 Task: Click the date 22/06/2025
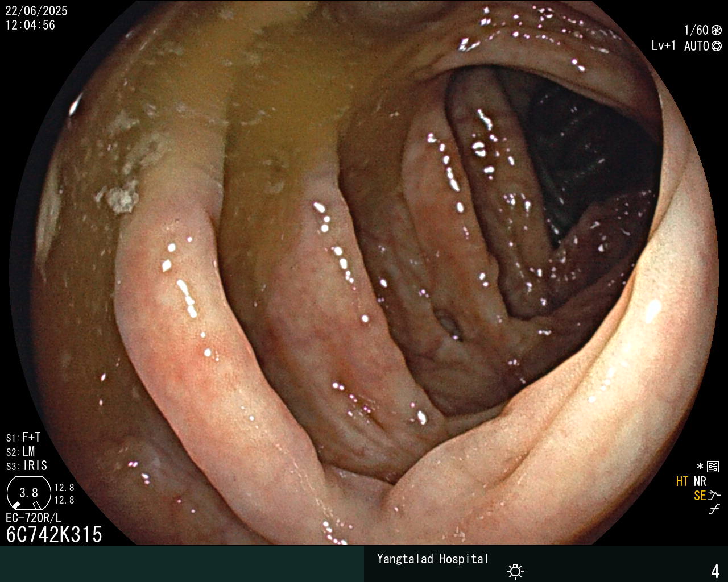pos(36,11)
